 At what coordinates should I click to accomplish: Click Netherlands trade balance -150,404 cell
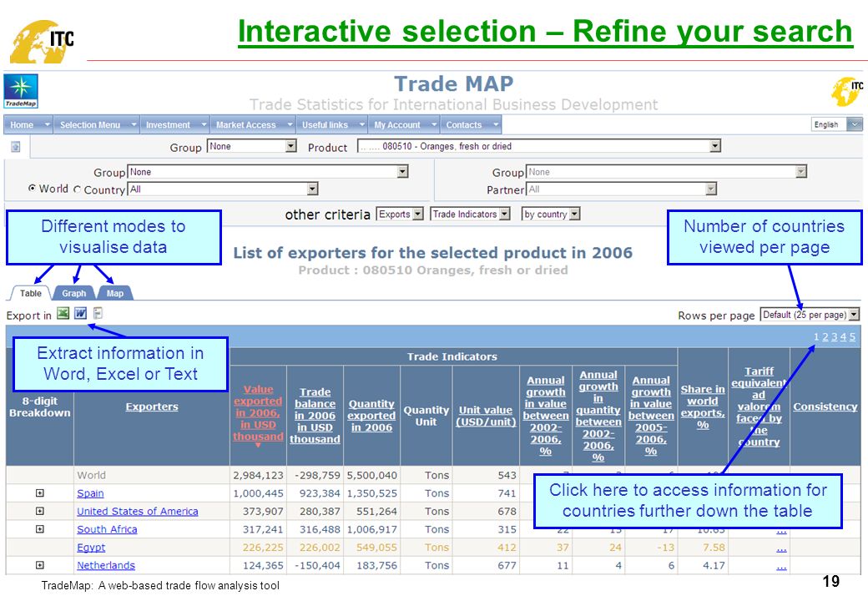point(315,565)
